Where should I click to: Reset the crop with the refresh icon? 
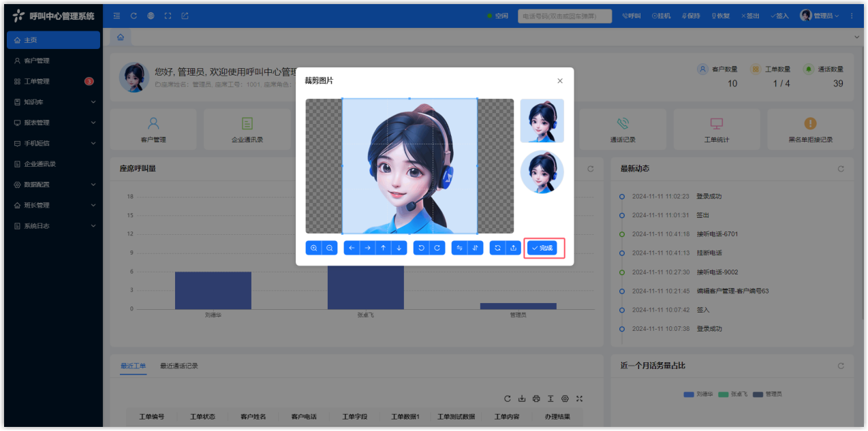pos(497,248)
